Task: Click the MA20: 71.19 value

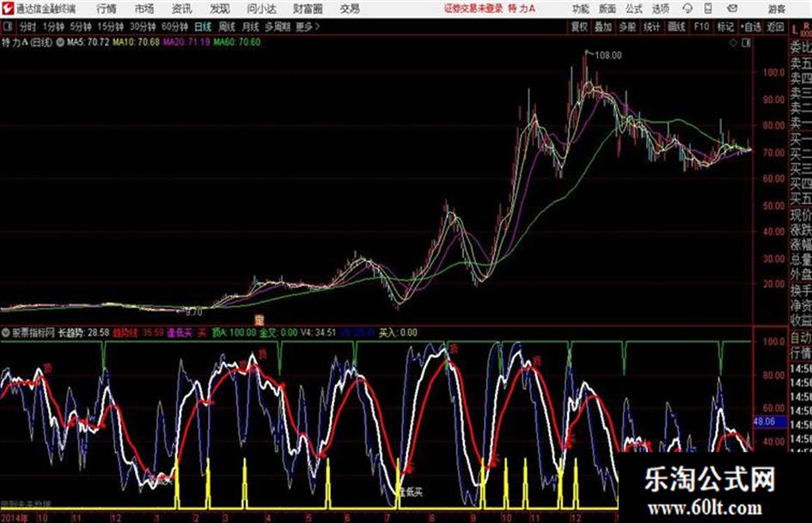Action: click(186, 42)
